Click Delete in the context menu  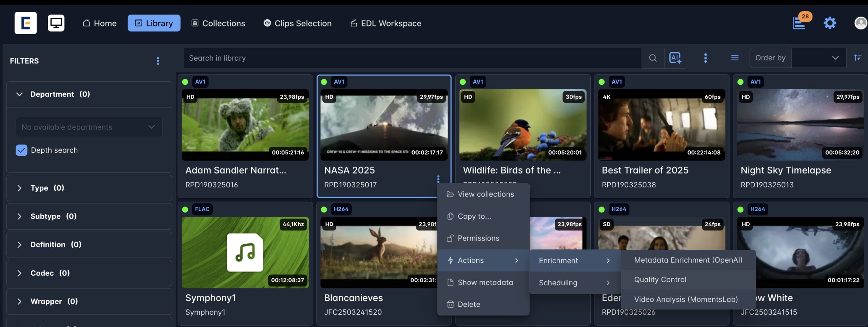click(x=469, y=304)
